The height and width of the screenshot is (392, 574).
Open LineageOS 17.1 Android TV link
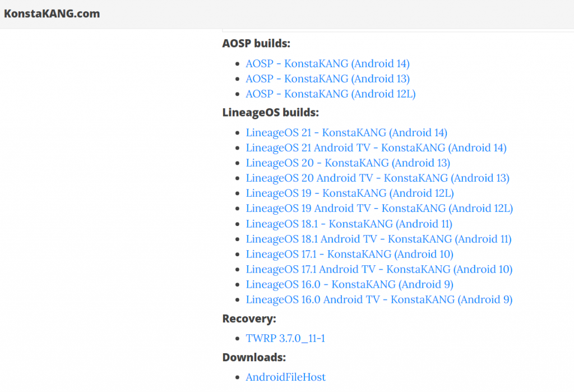click(x=379, y=269)
